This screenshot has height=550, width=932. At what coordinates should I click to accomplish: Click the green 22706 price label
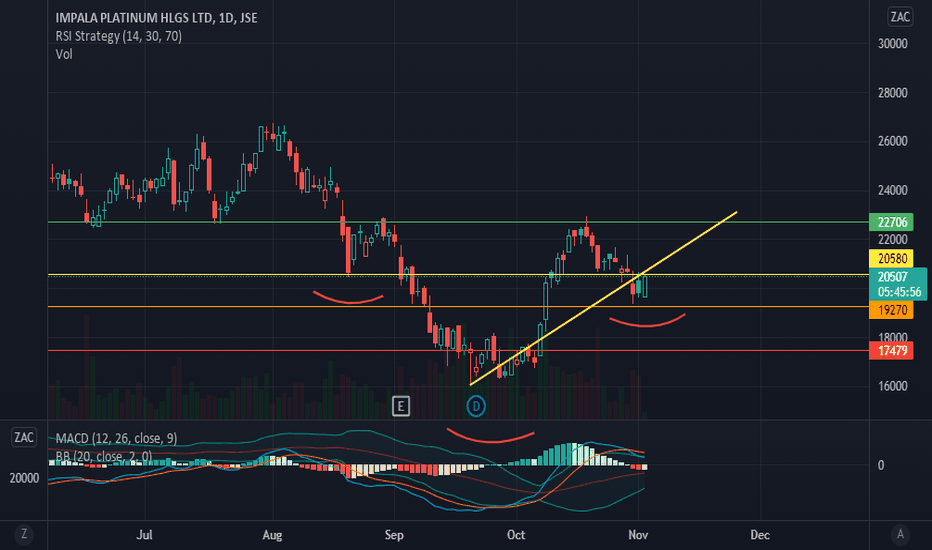point(892,222)
